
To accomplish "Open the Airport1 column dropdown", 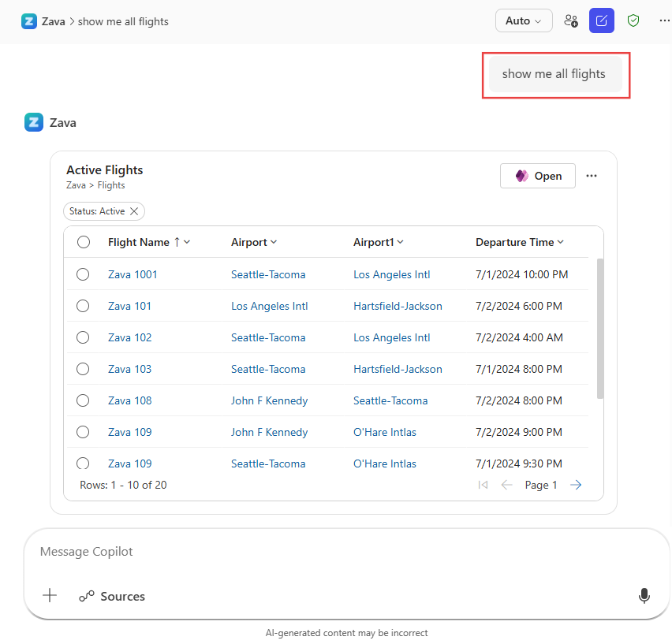I will click(x=400, y=242).
